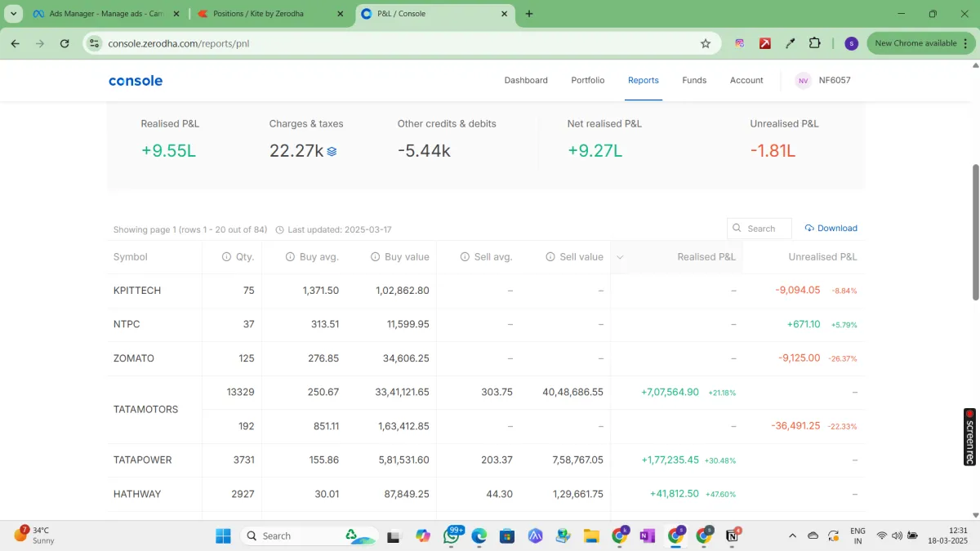Click the Zerodha Console logo
This screenshot has width=980, height=551.
[136, 80]
